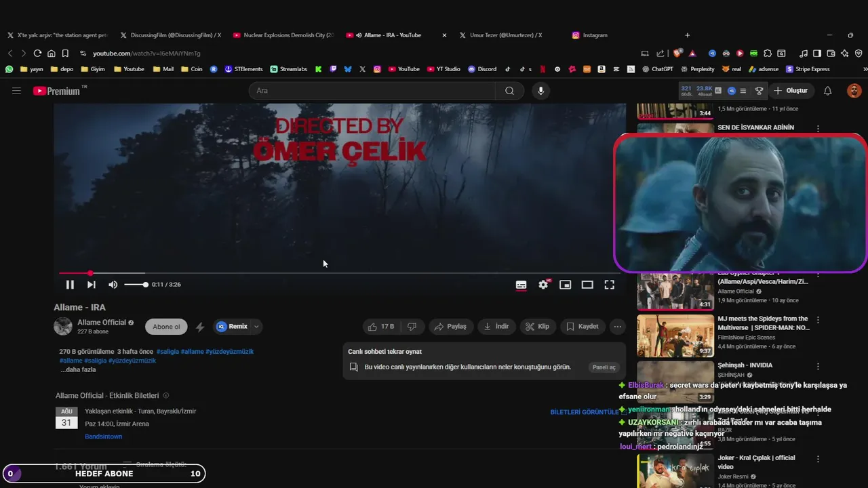Open the more actions three-dot menu
The height and width of the screenshot is (488, 868).
[x=617, y=327]
